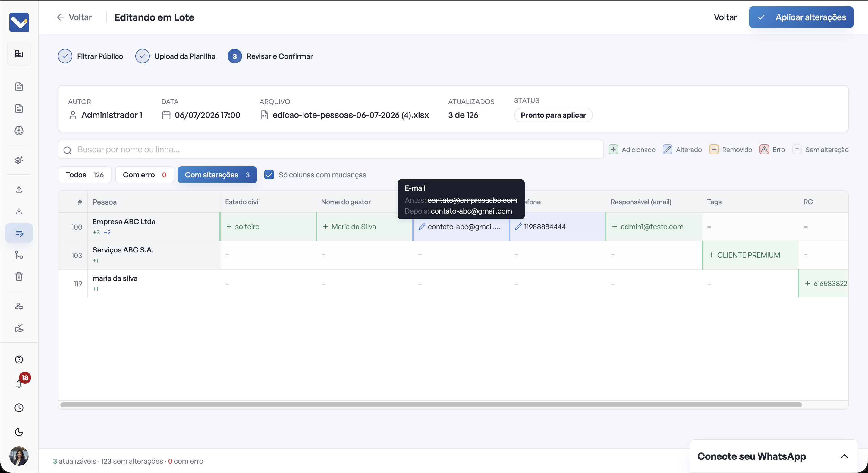Open the user settings icon in sidebar
Screen dimensions: 868x473
coord(19,306)
